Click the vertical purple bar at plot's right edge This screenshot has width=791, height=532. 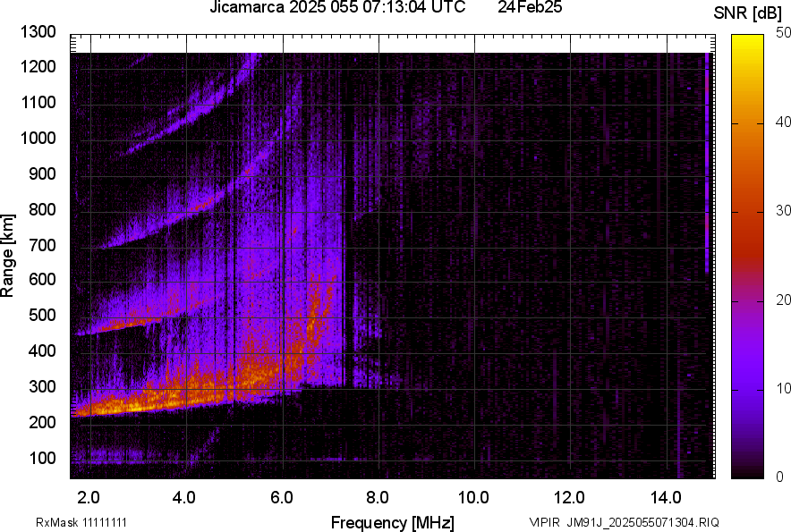707,161
